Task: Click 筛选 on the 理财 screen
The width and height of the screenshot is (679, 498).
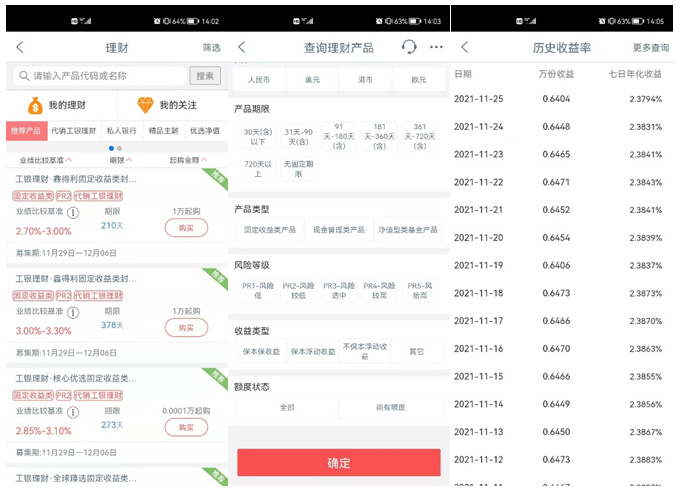Action: [x=211, y=48]
